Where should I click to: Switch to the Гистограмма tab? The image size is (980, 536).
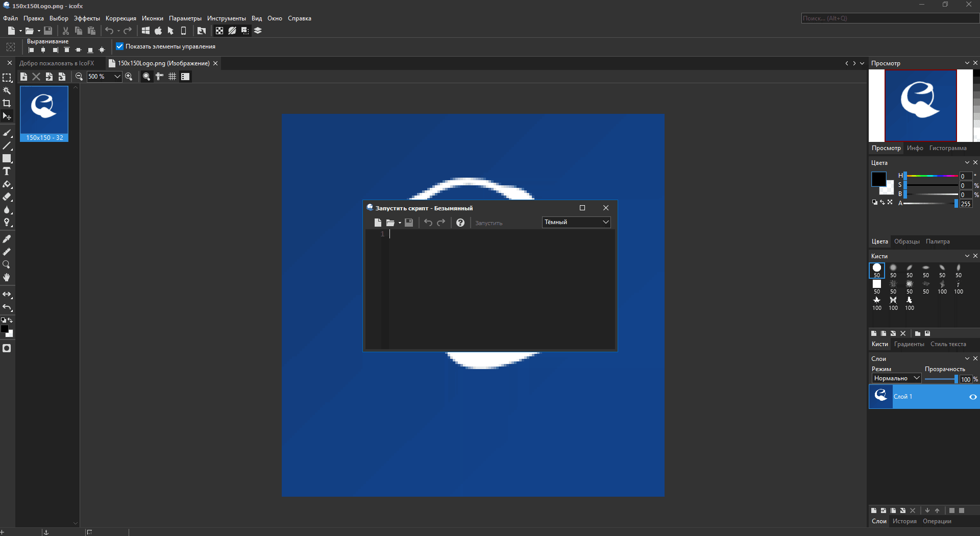tap(948, 148)
